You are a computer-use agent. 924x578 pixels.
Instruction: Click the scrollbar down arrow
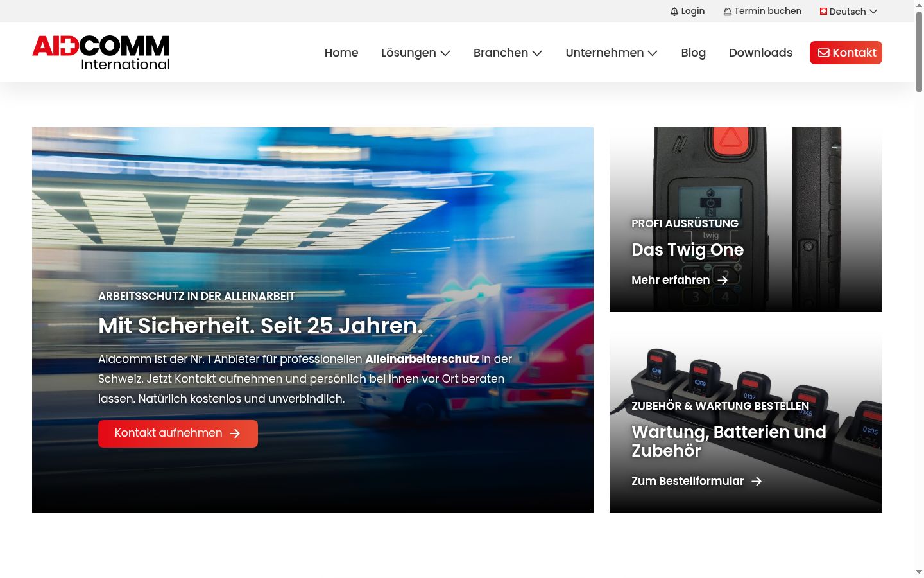pos(919,572)
